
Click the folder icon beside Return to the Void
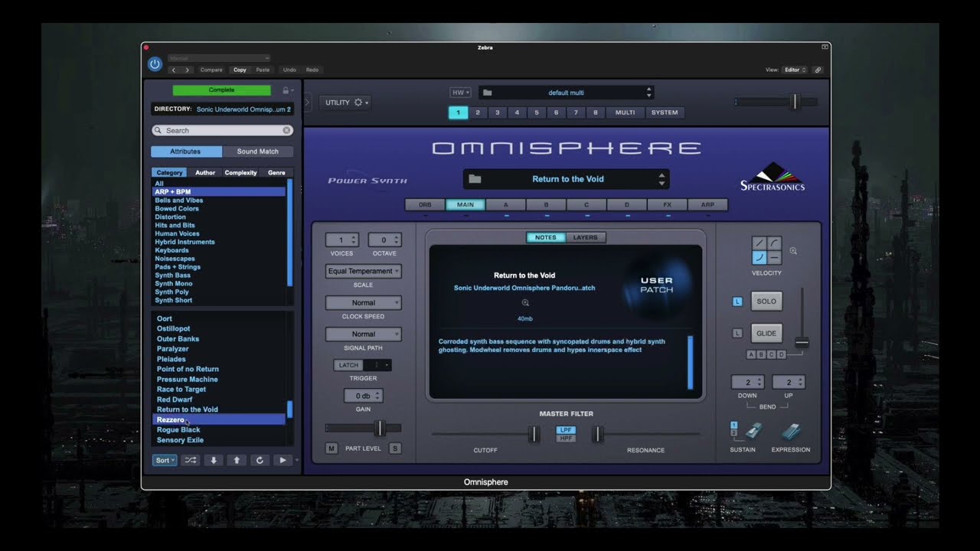(x=475, y=179)
